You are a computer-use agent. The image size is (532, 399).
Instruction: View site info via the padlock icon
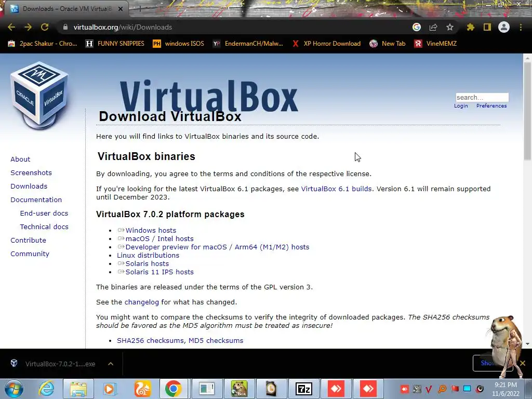click(65, 27)
